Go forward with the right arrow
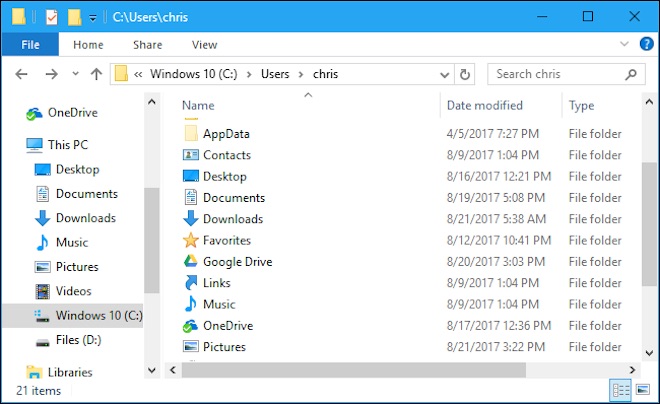Viewport: 660px width, 404px height. pos(51,74)
